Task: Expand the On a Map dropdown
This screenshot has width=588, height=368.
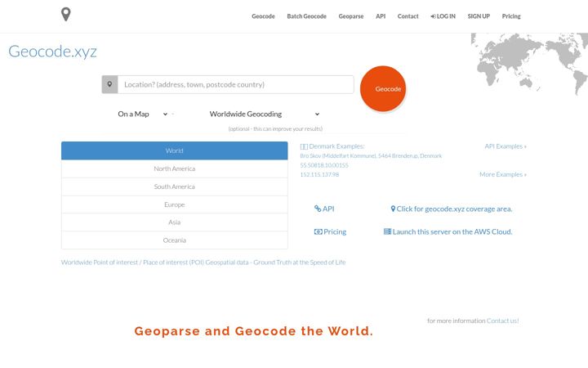Action: click(x=142, y=114)
